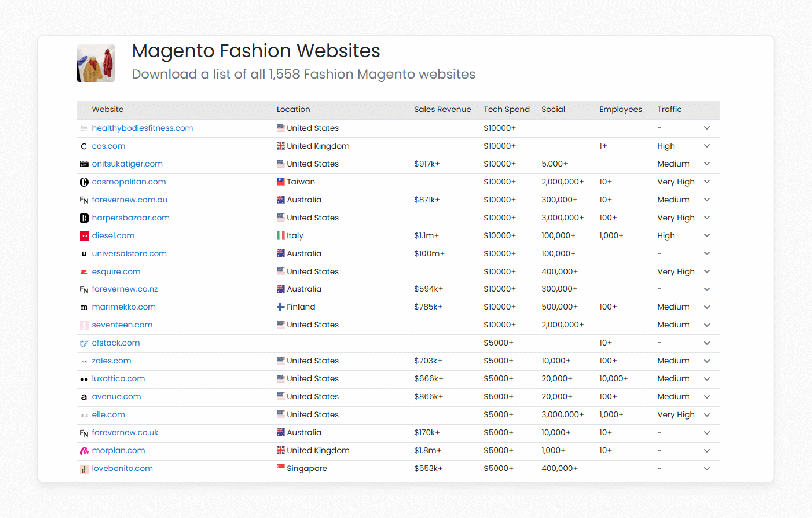Click the Finland flag in marimekko.com row
This screenshot has height=518, width=812.
click(x=280, y=307)
